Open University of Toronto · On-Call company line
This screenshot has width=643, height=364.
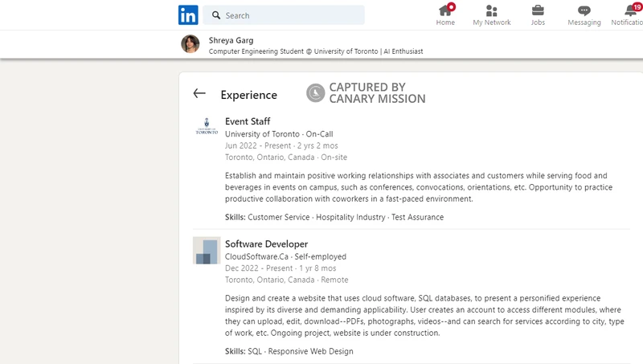279,134
